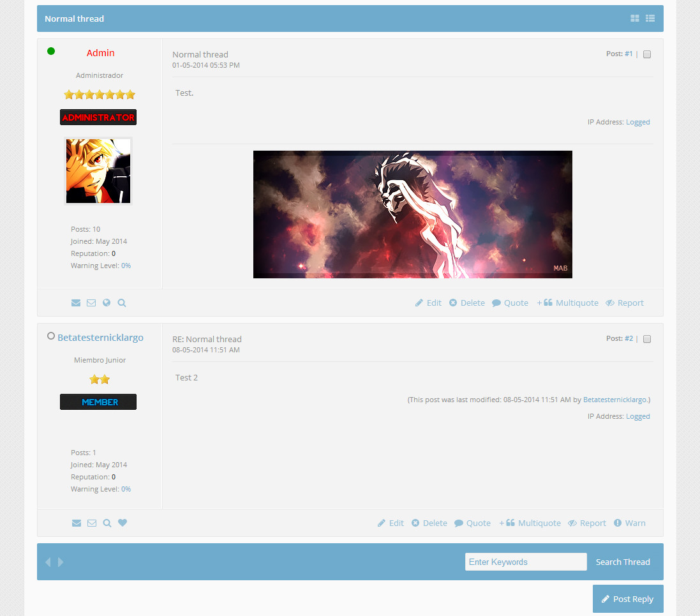Open Betatesternicklargo's 0% warning level link
700x616 pixels.
pos(126,489)
